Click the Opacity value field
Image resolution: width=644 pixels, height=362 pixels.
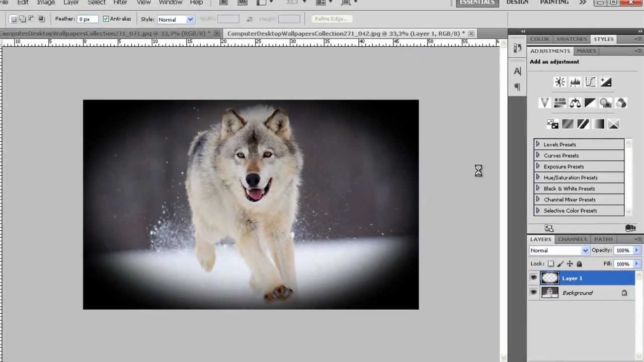tap(623, 250)
